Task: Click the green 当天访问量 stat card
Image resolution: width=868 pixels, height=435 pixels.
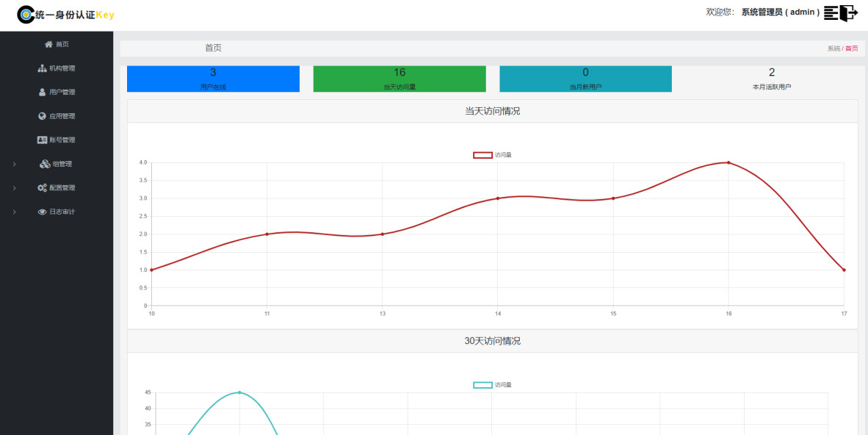Action: point(399,79)
